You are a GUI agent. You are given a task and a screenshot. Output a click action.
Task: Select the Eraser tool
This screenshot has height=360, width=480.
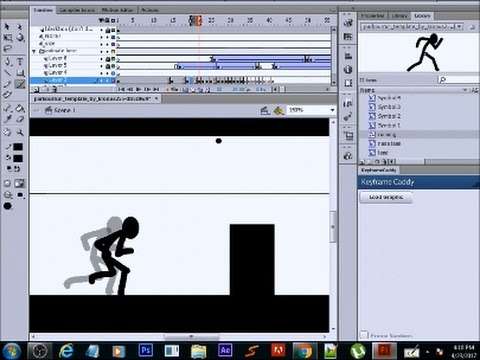[x=20, y=119]
